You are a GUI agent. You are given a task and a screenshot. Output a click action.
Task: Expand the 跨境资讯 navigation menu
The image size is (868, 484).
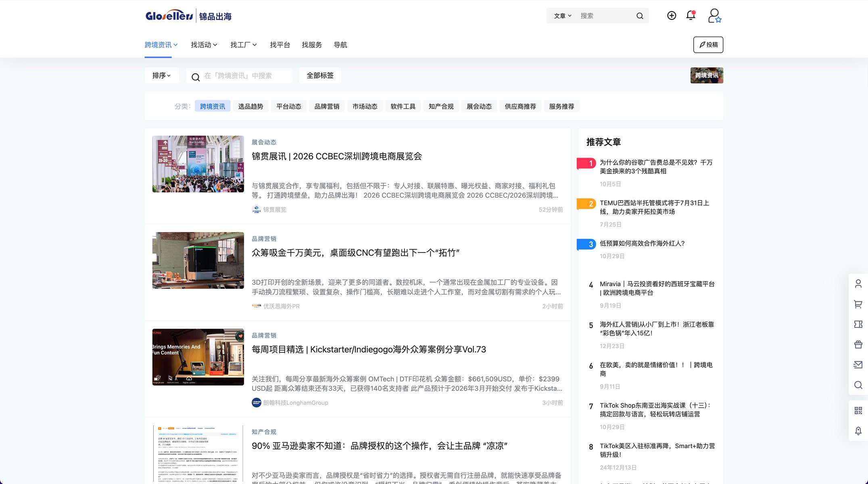click(161, 45)
